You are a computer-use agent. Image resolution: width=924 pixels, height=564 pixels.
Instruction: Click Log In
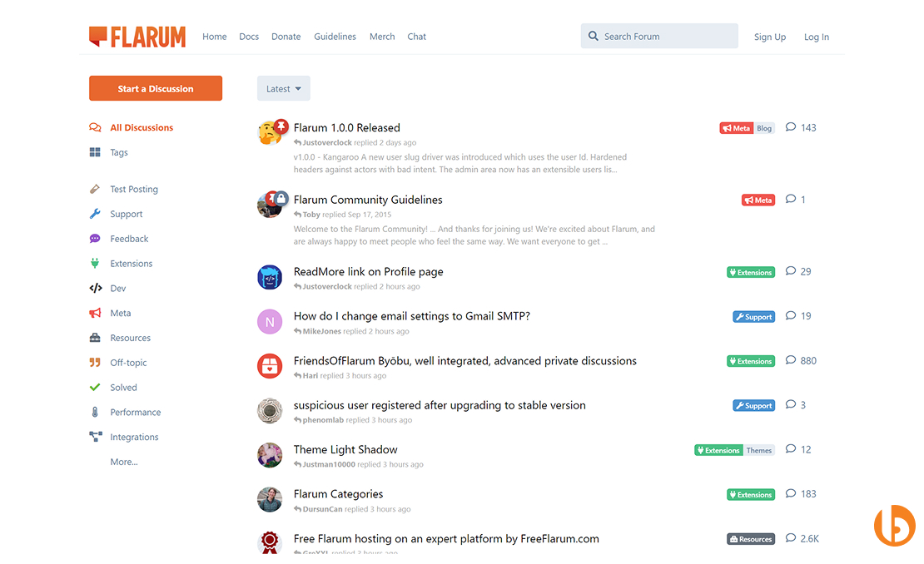816,37
